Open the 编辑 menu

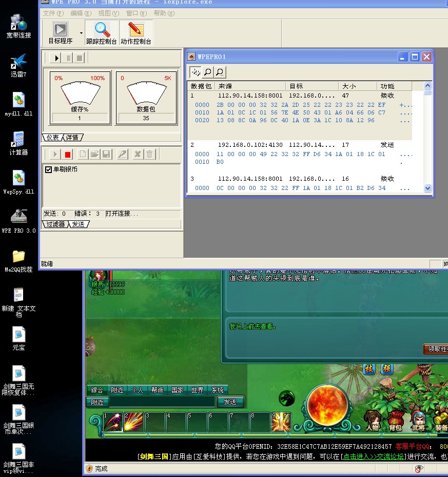click(81, 13)
